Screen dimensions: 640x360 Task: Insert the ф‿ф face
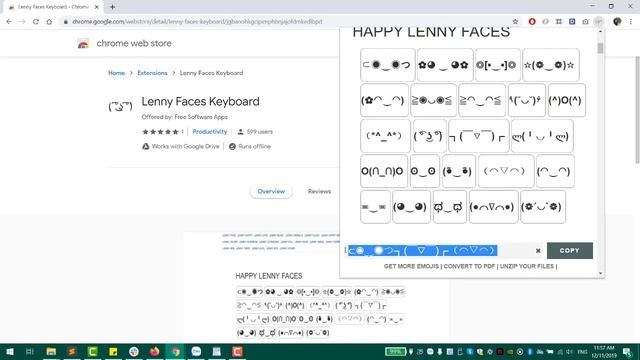[449, 207]
